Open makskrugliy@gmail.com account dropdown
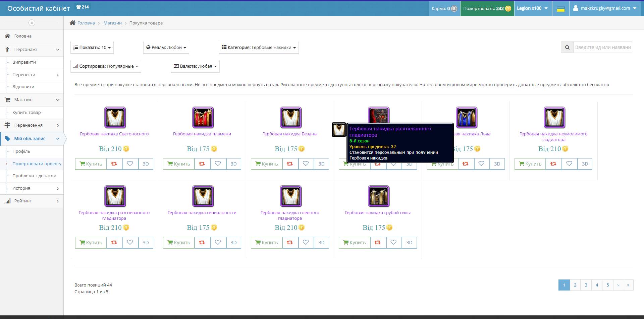 pyautogui.click(x=605, y=8)
